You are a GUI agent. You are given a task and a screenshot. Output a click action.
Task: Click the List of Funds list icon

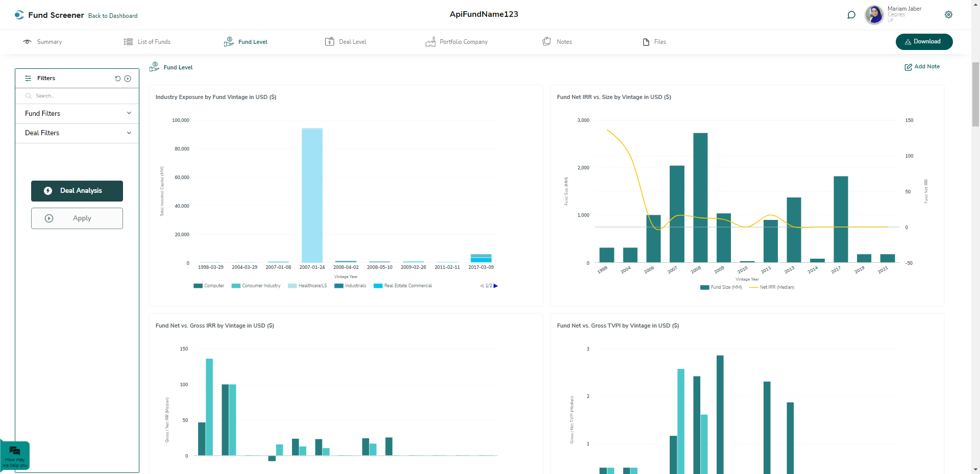tap(128, 42)
